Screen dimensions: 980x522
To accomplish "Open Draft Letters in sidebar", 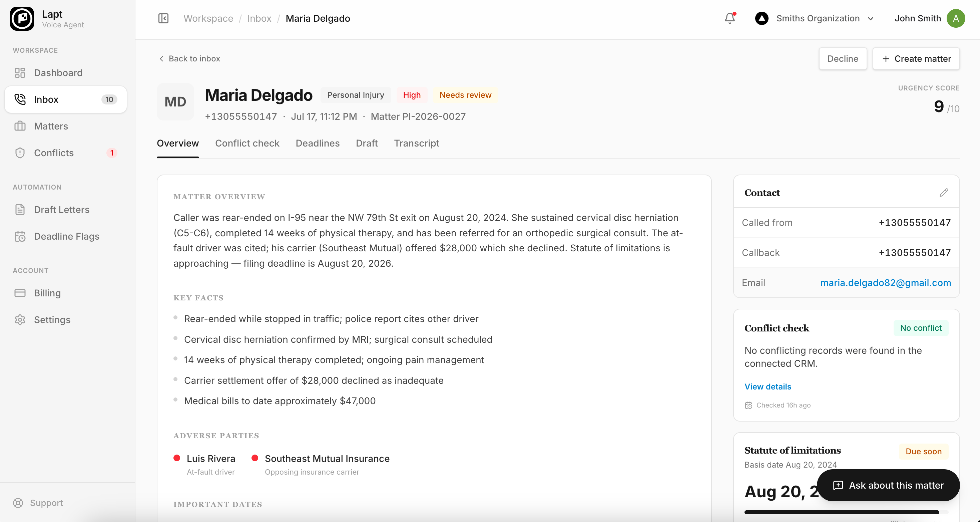I will [x=65, y=209].
